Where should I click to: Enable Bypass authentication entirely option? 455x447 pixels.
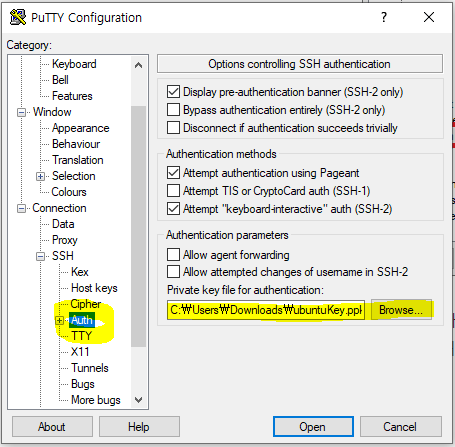click(173, 110)
